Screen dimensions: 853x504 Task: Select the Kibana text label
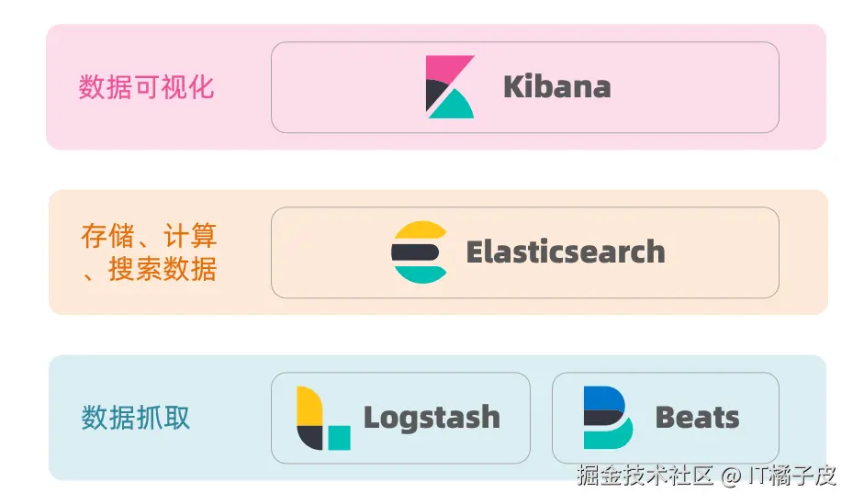[x=557, y=87]
